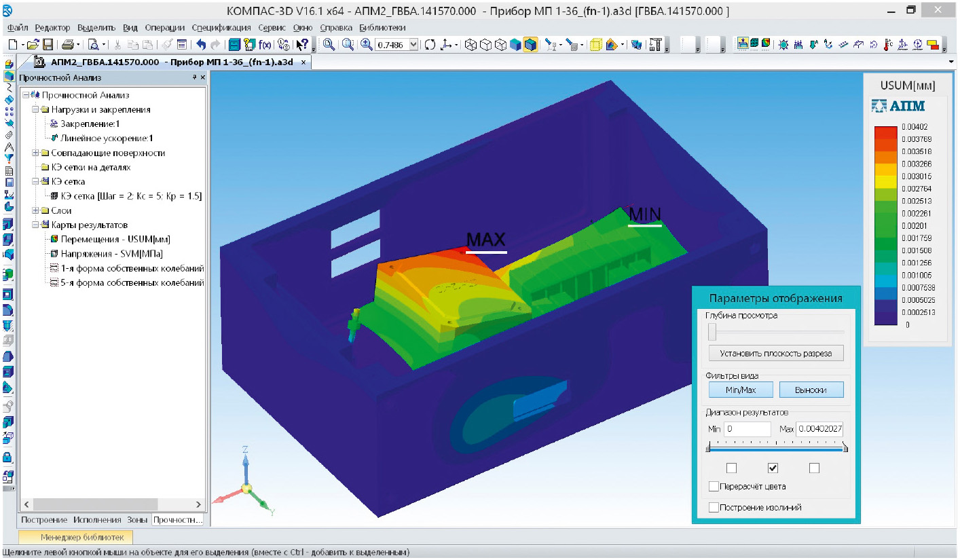Uncheck the checked middle checkbox under the range slider
This screenshot has height=560, width=960.
point(773,468)
